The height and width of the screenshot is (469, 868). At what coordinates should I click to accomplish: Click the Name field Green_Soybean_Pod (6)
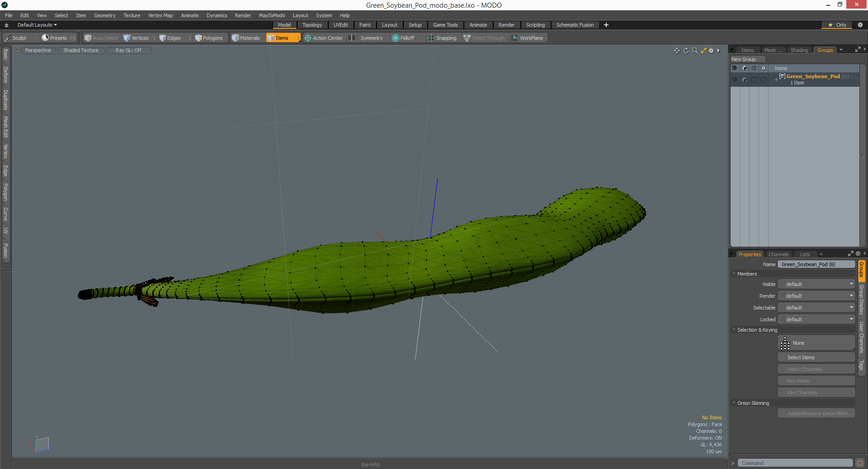click(x=816, y=264)
